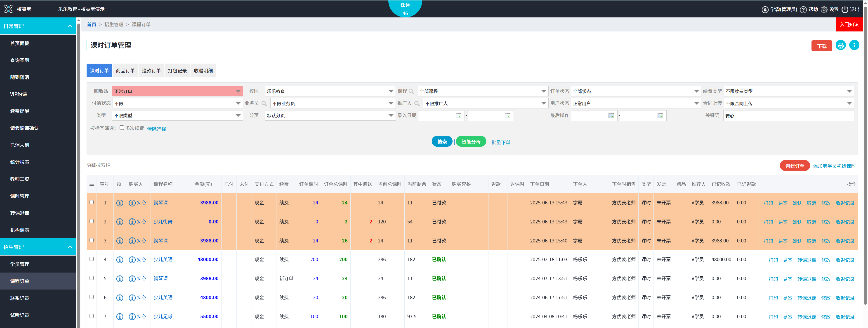The width and height of the screenshot is (868, 328).
Task: Select checkbox for order row 2
Action: pyautogui.click(x=91, y=221)
